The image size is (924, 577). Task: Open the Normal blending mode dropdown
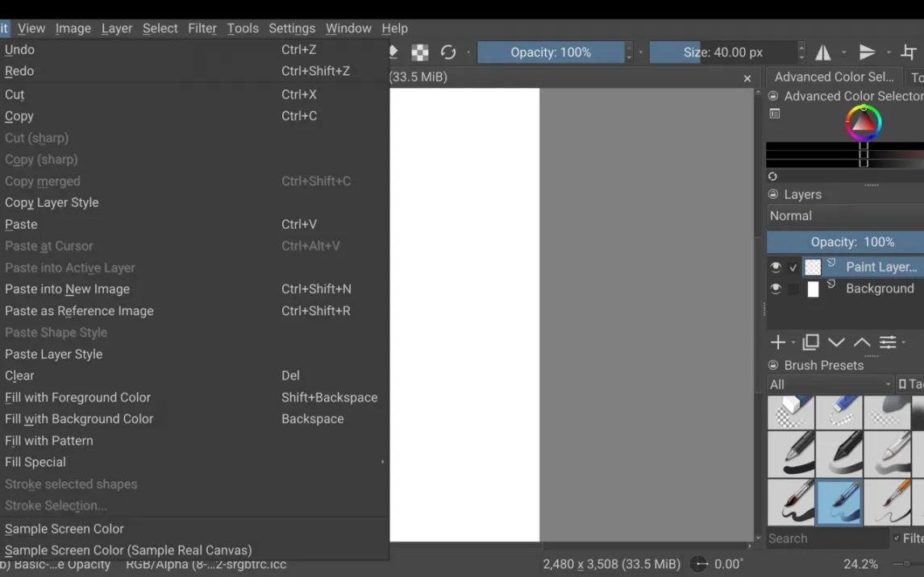coord(844,216)
